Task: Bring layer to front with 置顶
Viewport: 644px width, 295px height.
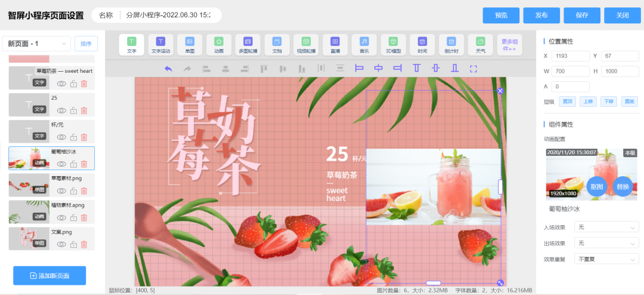Action: pyautogui.click(x=567, y=102)
